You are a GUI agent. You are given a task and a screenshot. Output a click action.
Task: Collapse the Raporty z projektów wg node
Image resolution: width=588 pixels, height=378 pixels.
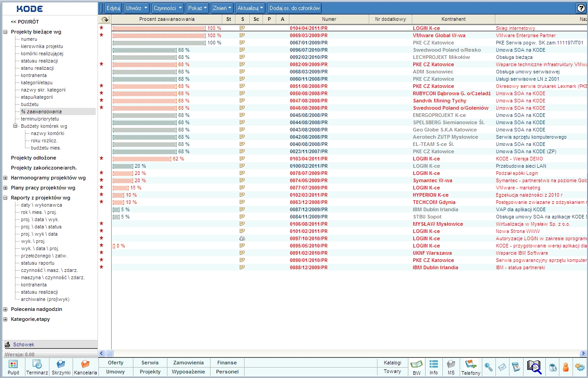point(5,198)
